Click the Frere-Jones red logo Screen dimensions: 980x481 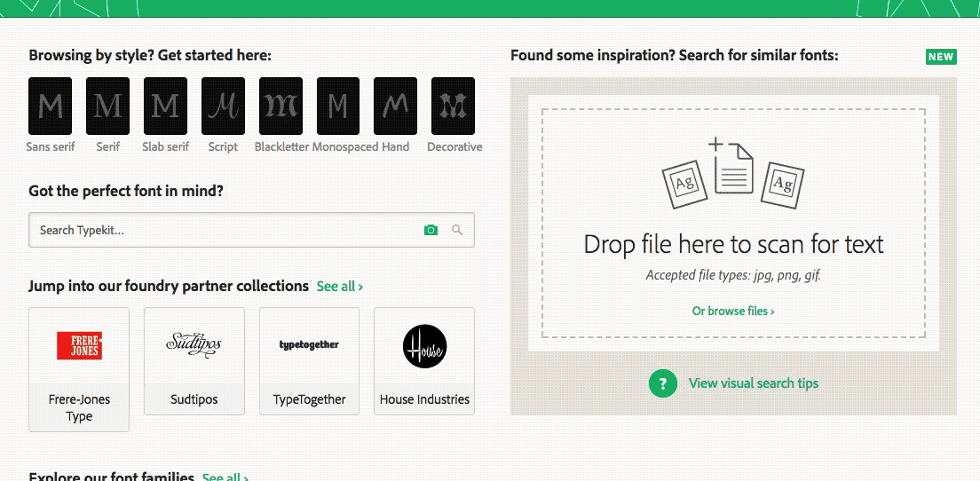[x=79, y=345]
